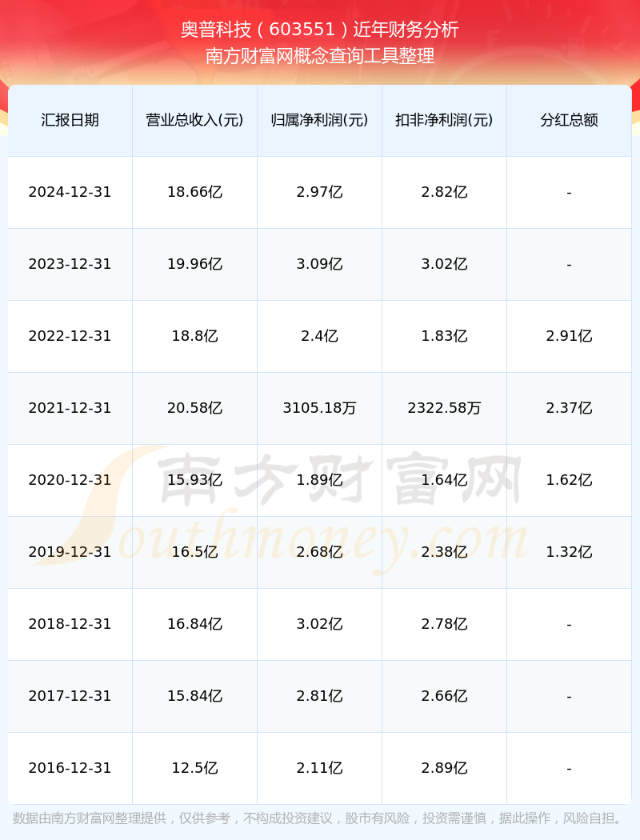The width and height of the screenshot is (640, 840).
Task: Select the dividend value 2.37亿
Action: pyautogui.click(x=569, y=408)
